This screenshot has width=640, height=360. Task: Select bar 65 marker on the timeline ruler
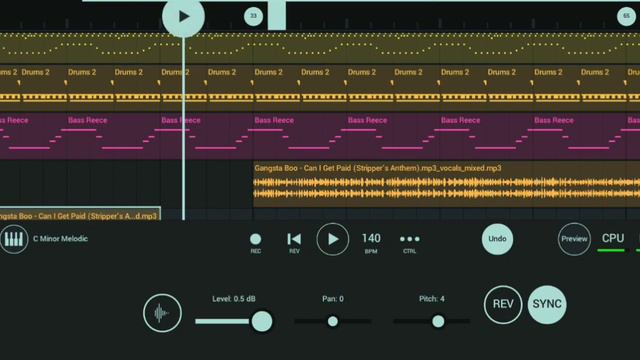click(x=626, y=16)
